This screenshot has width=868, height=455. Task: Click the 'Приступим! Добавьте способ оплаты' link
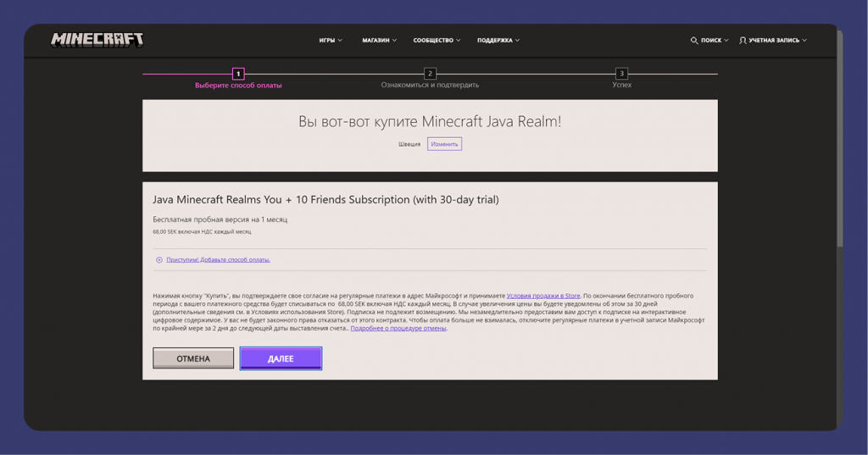218,260
